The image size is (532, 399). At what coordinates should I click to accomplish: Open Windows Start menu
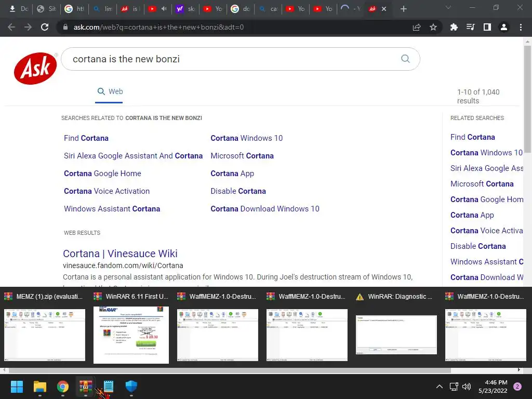(17, 387)
